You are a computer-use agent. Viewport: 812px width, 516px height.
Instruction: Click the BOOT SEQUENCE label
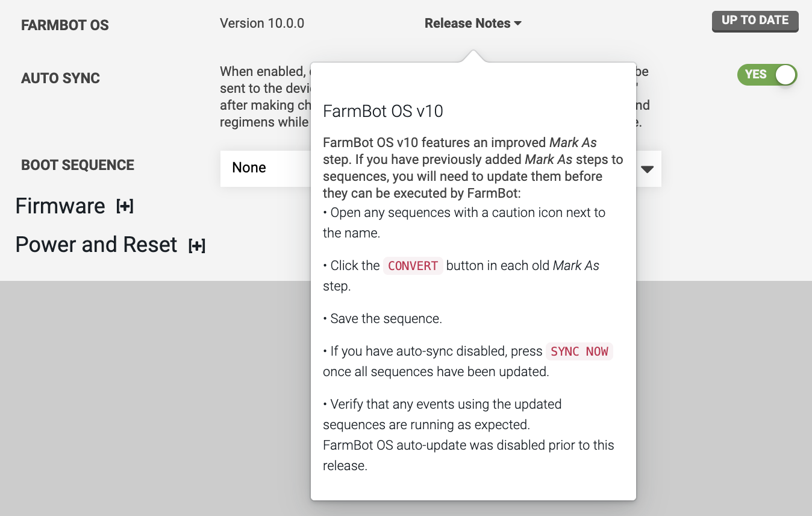click(77, 165)
